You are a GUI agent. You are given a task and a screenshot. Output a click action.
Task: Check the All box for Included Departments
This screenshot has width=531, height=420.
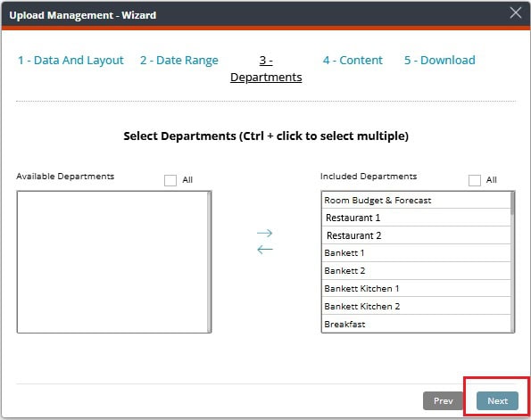(475, 180)
